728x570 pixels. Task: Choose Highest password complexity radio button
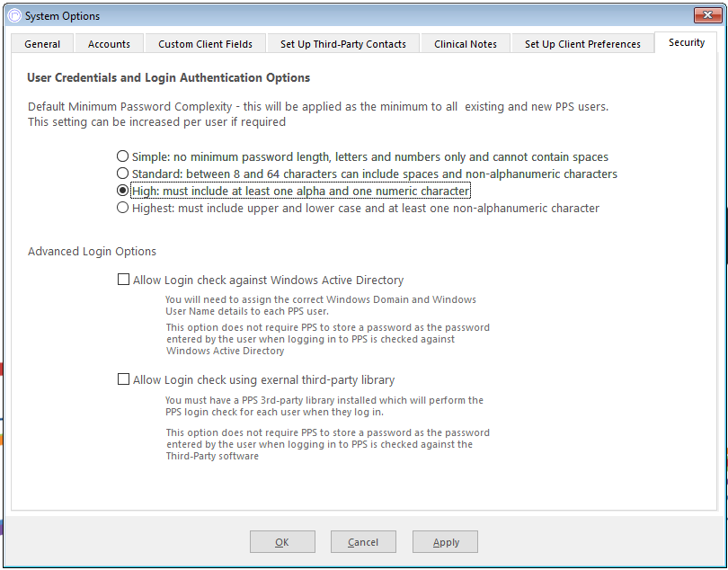[122, 208]
